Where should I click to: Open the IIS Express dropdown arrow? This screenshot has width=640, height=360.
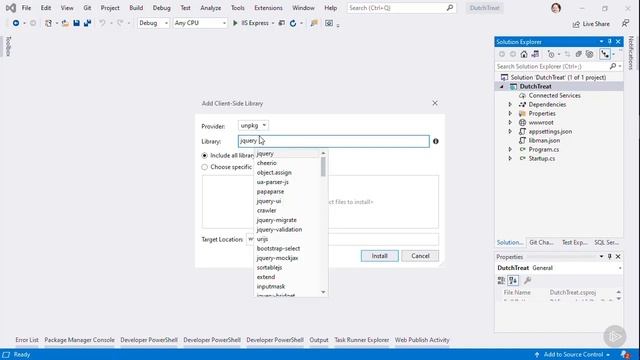click(273, 23)
